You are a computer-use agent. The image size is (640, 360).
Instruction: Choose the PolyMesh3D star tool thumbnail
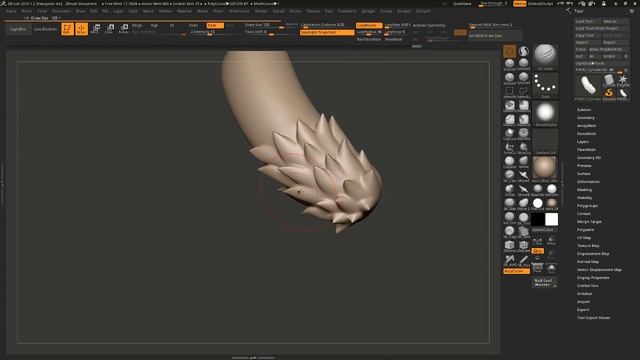622,80
